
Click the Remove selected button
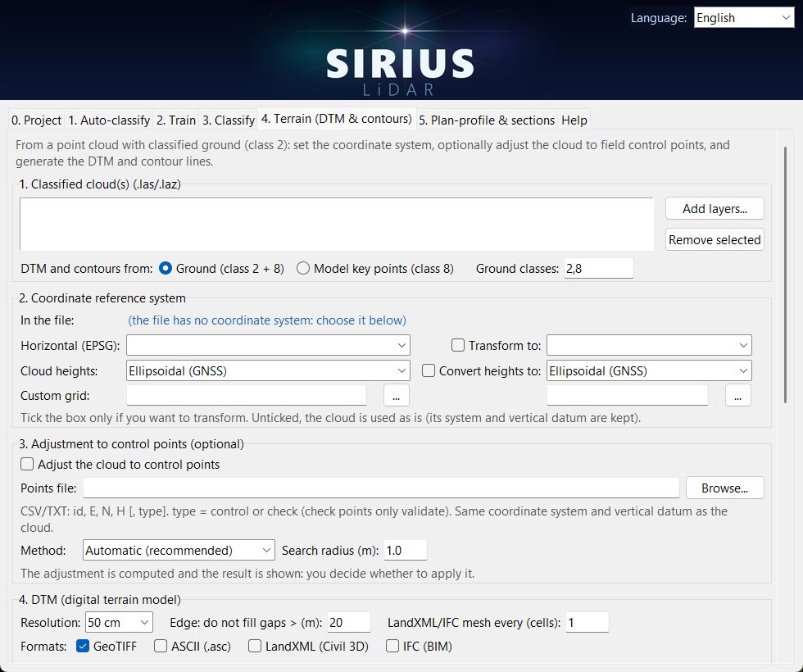tap(715, 239)
